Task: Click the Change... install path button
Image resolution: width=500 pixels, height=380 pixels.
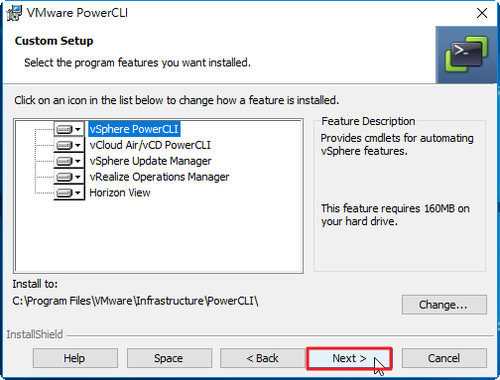Action: click(x=444, y=304)
